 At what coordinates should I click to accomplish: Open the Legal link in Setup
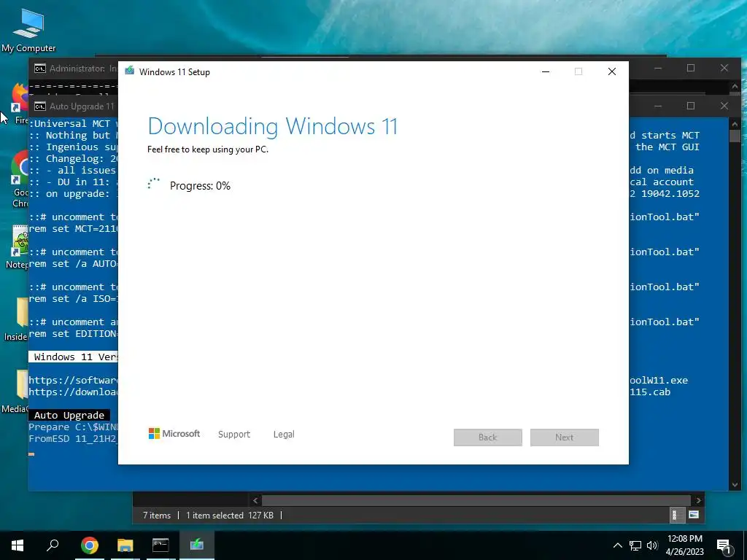click(x=284, y=435)
